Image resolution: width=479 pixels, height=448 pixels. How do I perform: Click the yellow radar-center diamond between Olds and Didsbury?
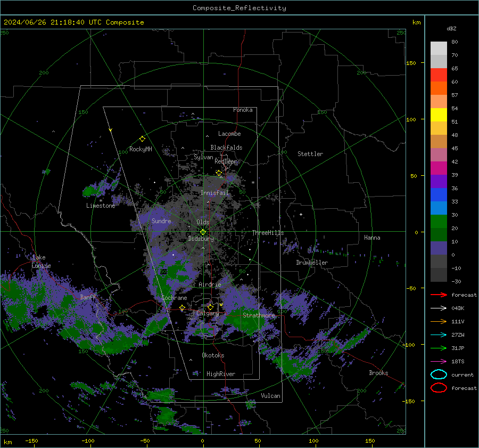(x=203, y=232)
